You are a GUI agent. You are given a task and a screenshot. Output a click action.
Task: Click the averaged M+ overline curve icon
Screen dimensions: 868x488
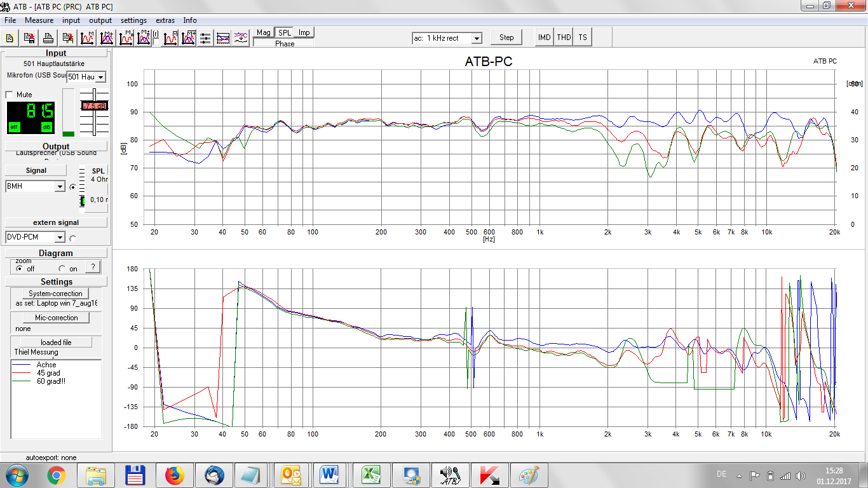click(188, 38)
